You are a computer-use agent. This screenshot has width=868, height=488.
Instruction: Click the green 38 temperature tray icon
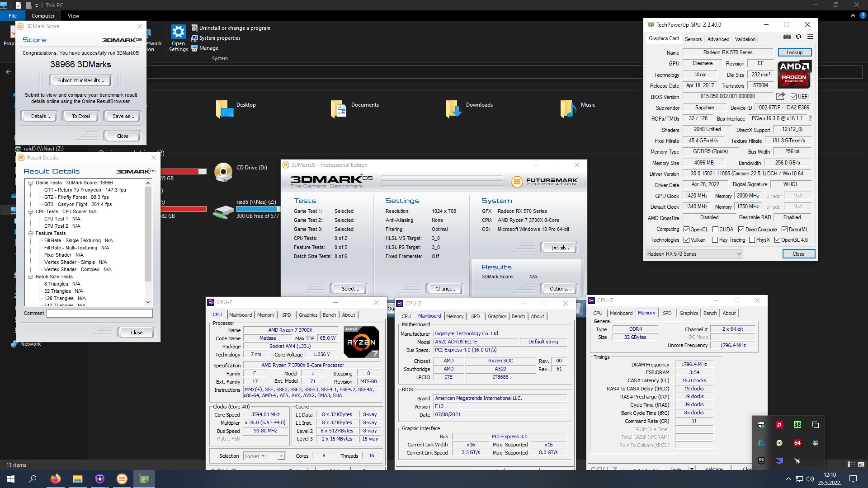click(x=797, y=425)
